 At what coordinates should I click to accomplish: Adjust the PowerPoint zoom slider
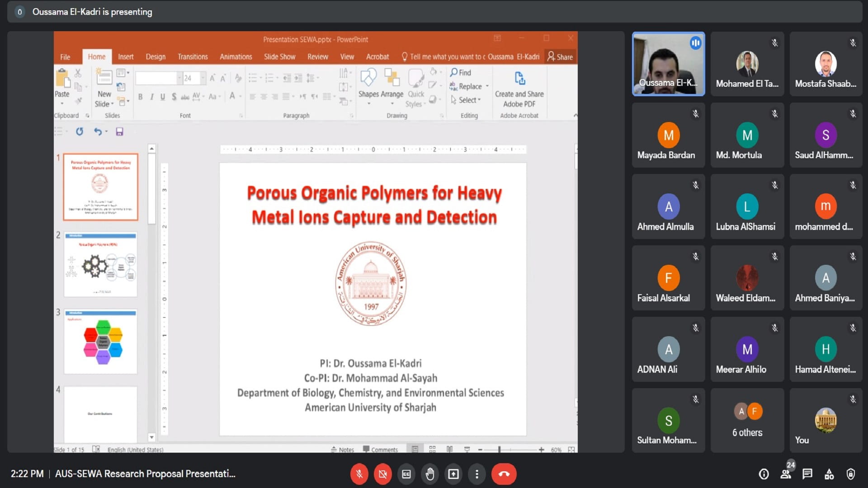[x=500, y=450]
